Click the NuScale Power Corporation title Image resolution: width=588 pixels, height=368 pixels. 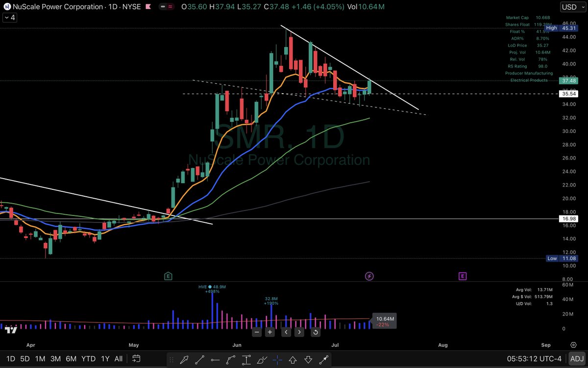point(58,7)
